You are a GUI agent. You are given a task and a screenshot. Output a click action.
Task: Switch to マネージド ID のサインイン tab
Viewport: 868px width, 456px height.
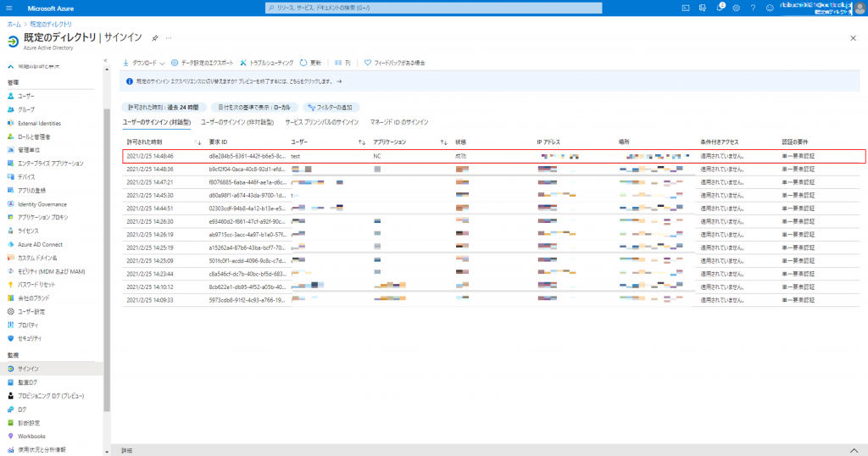pos(399,122)
